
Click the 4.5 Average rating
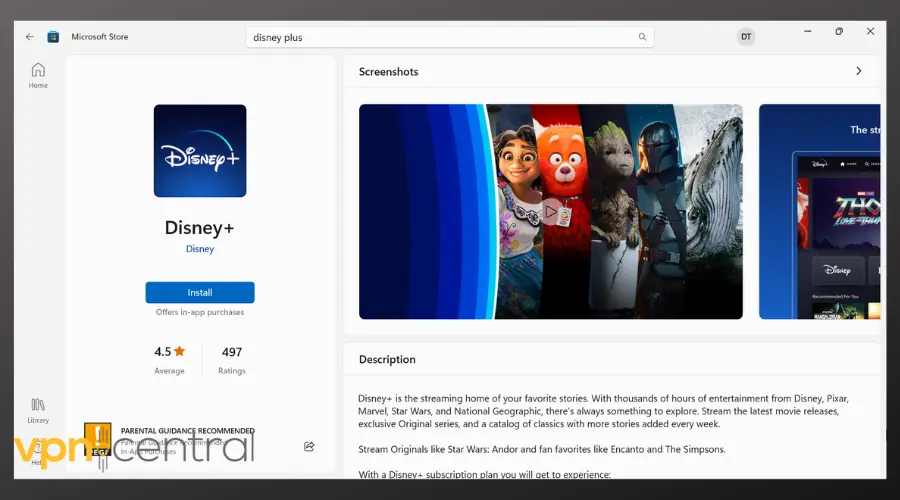(x=169, y=360)
